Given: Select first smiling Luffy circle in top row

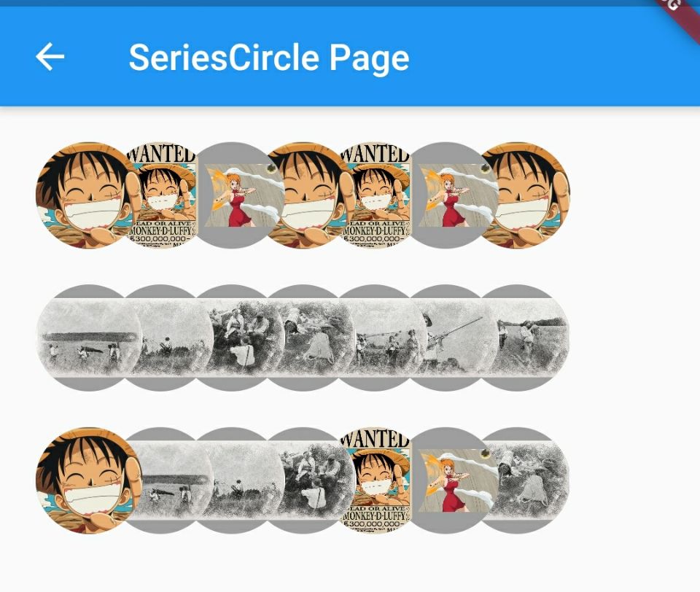Looking at the screenshot, I should 89,195.
